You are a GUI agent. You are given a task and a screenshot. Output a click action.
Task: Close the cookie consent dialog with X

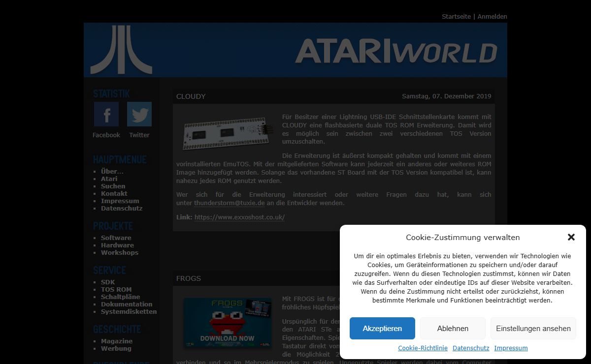click(x=571, y=237)
